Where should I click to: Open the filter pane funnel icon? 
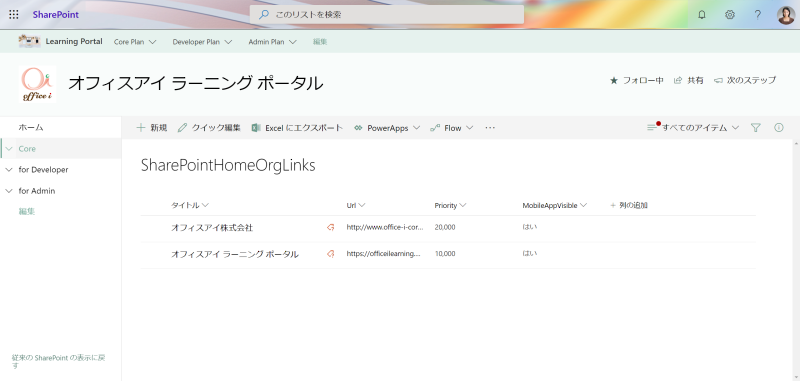point(756,128)
